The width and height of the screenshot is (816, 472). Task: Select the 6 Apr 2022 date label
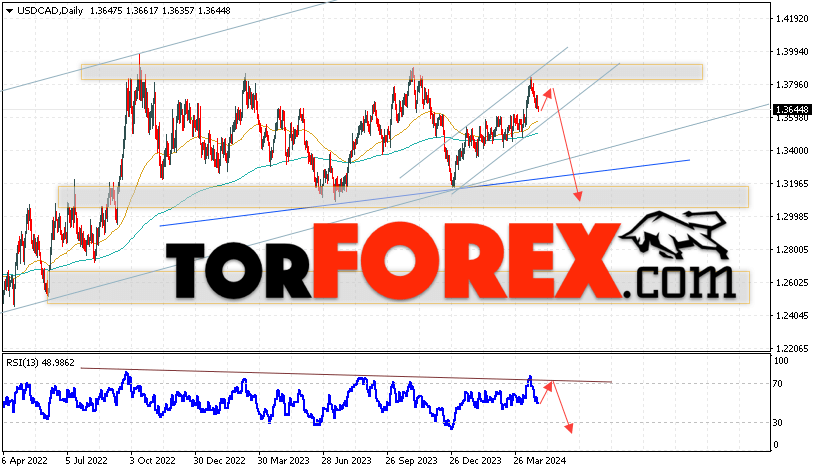point(24,461)
